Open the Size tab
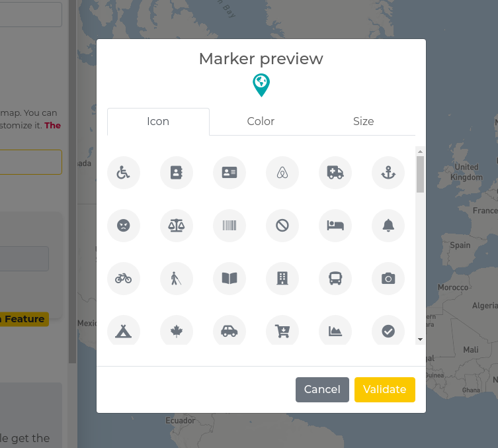498x448 pixels. [363, 122]
